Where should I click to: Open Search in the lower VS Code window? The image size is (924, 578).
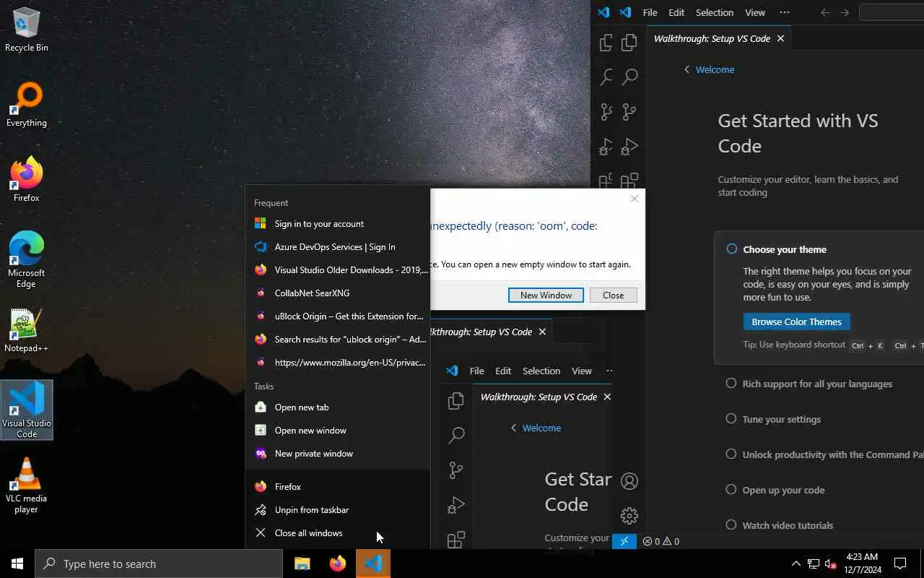pyautogui.click(x=456, y=435)
